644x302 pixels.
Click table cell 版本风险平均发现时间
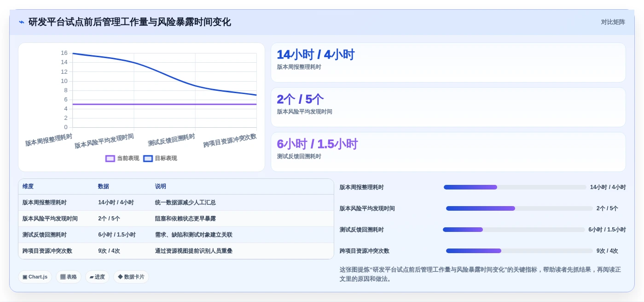click(x=50, y=219)
